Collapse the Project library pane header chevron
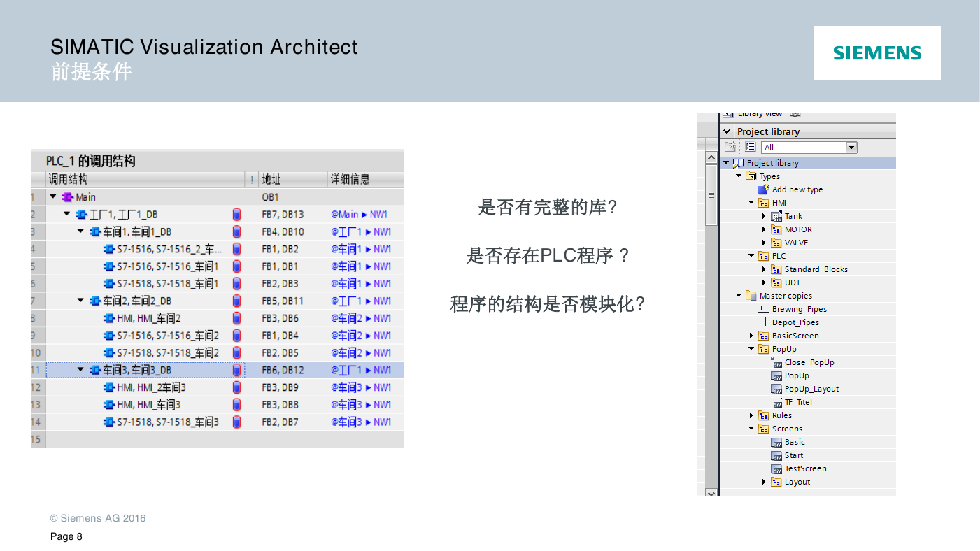 click(x=727, y=131)
